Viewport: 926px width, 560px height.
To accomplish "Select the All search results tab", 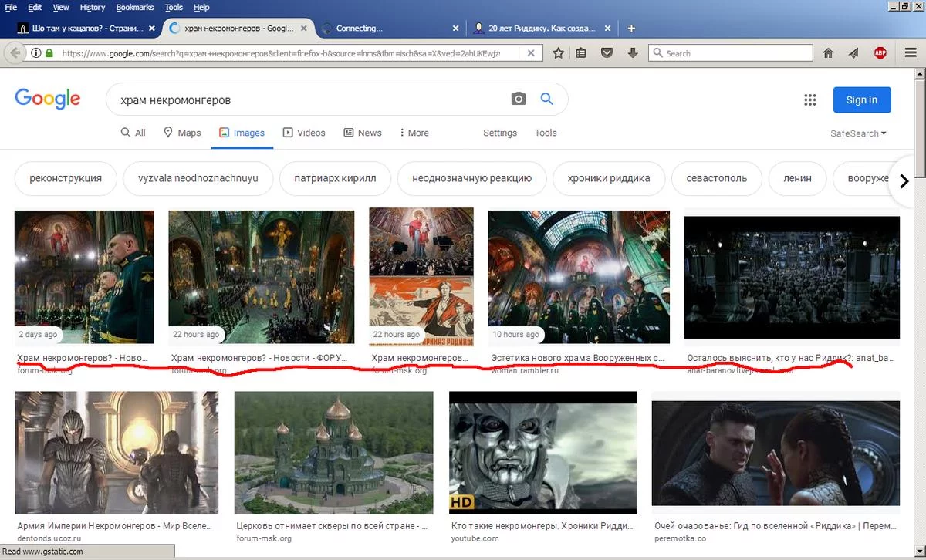I will (x=133, y=133).
